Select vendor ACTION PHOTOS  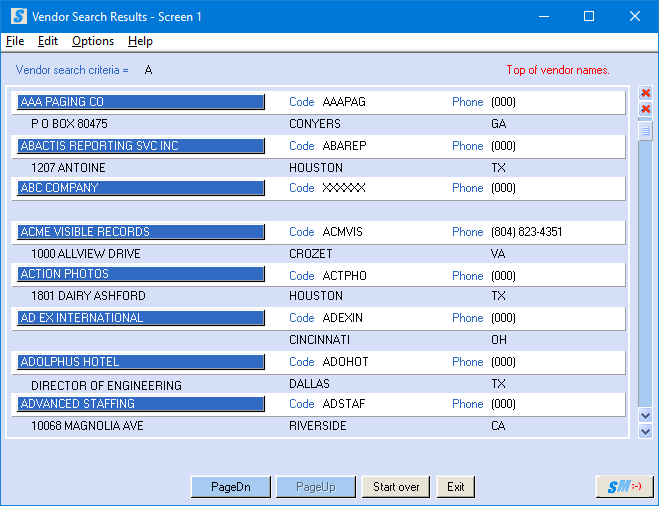pyautogui.click(x=141, y=274)
